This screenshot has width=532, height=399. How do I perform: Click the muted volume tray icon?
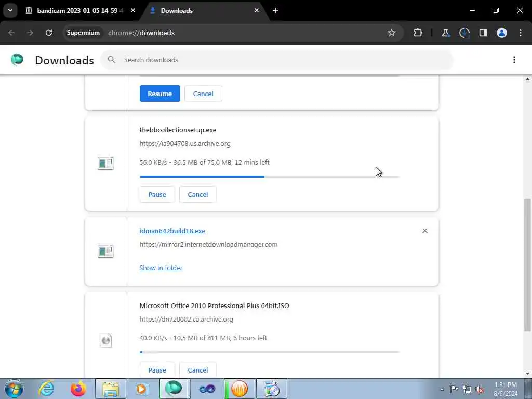click(480, 389)
